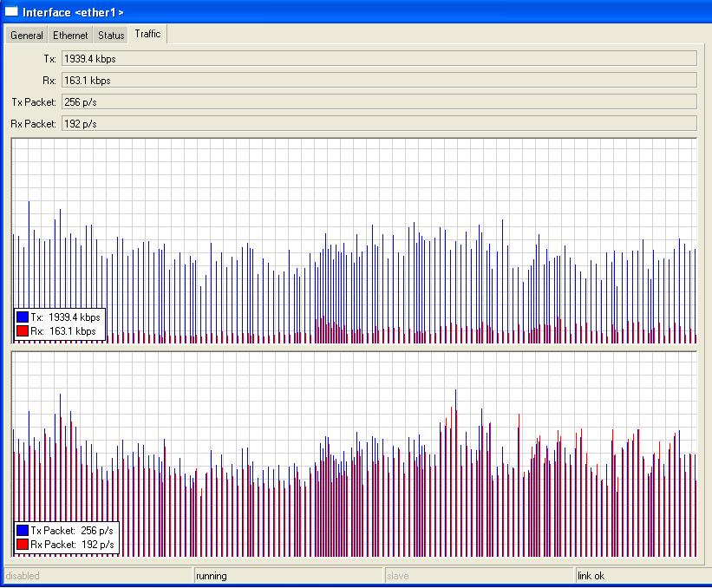The width and height of the screenshot is (712, 588).
Task: Click the Rx Packet field showing 192 p/s
Action: click(x=378, y=124)
